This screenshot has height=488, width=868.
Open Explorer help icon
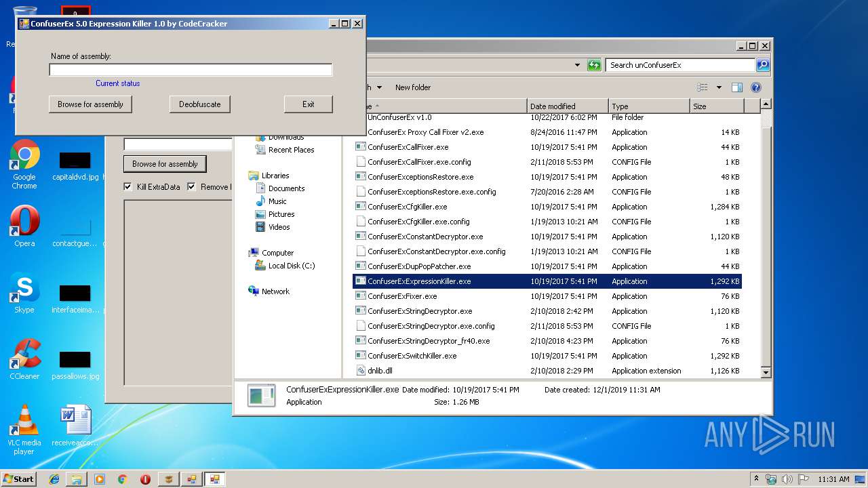[756, 87]
